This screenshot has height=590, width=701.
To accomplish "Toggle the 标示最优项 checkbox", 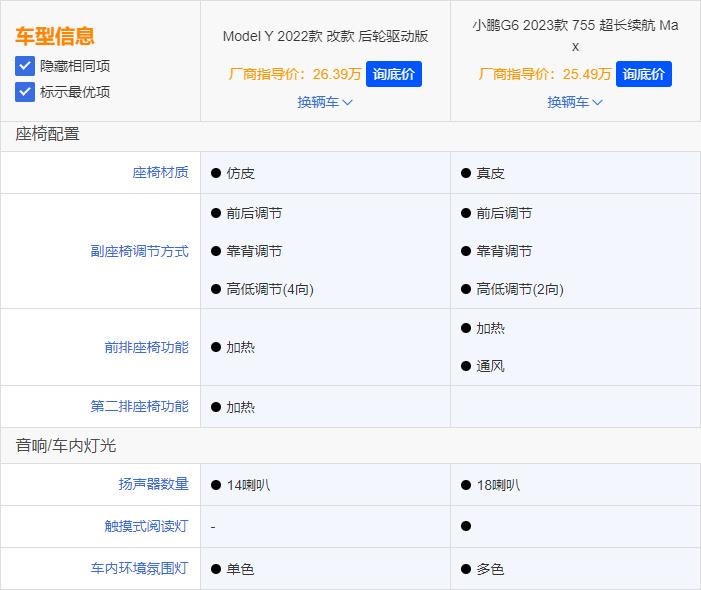I will click(x=25, y=92).
